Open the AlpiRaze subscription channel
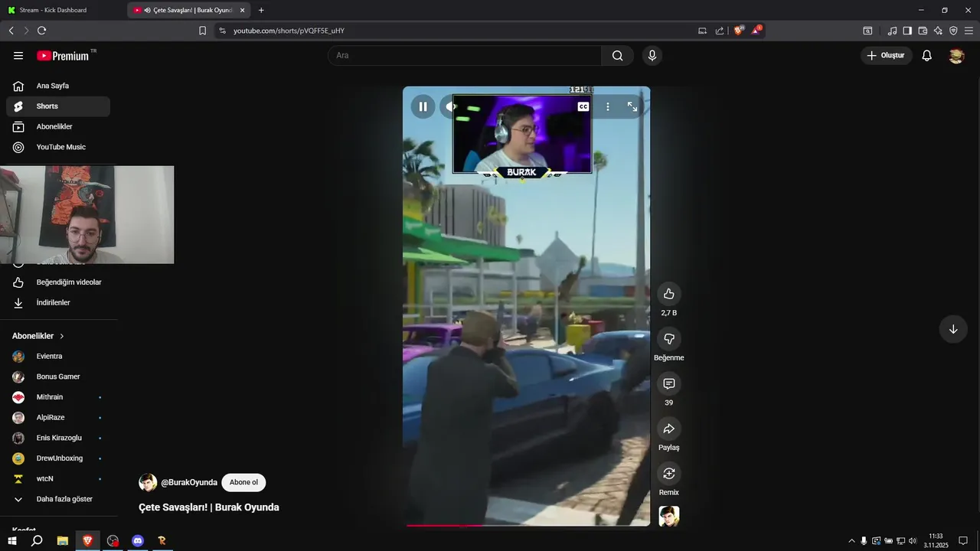980x551 pixels. pos(58,418)
